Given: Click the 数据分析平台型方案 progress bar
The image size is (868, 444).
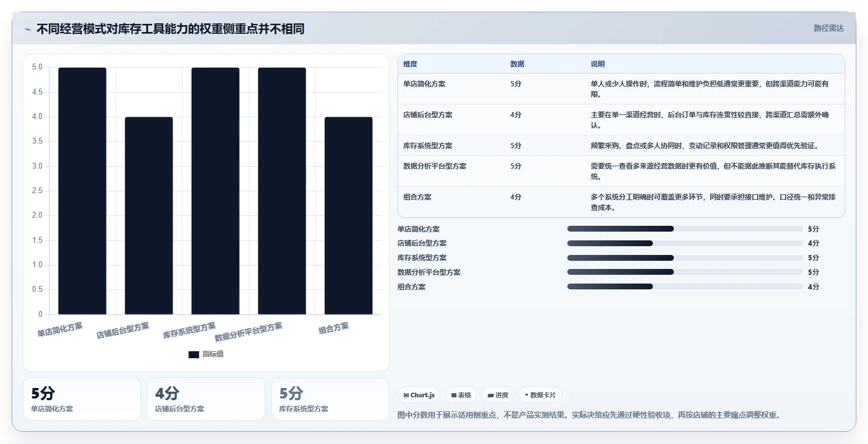Looking at the screenshot, I should 685,272.
